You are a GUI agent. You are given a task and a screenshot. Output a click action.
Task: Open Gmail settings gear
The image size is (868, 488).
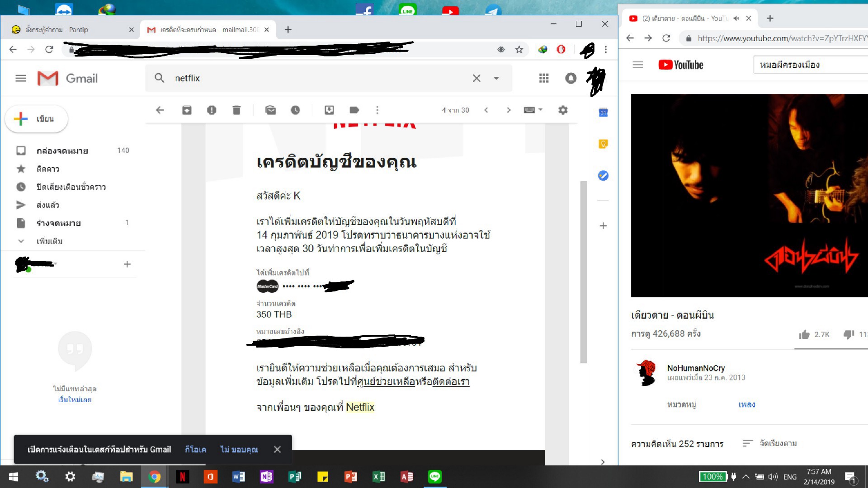click(563, 110)
